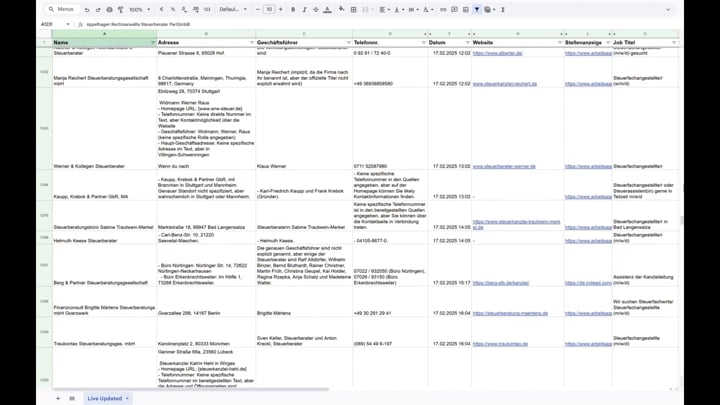Click the Insert chart icon

(x=466, y=10)
